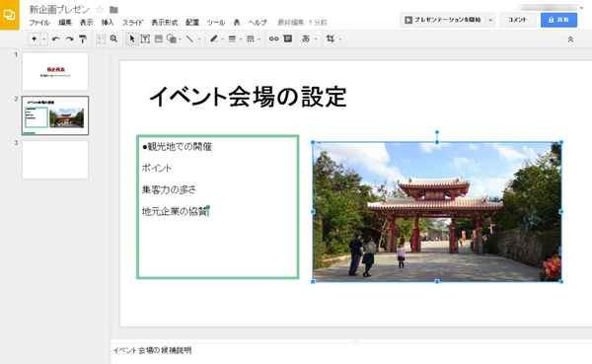Choose the select arrow cursor tool

click(x=132, y=38)
